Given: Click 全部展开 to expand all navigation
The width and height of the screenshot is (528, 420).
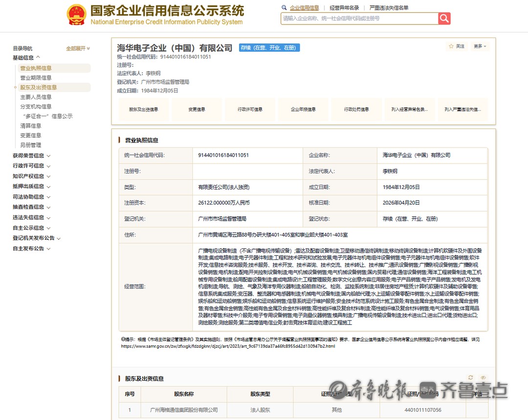Looking at the screenshot, I should (x=78, y=48).
